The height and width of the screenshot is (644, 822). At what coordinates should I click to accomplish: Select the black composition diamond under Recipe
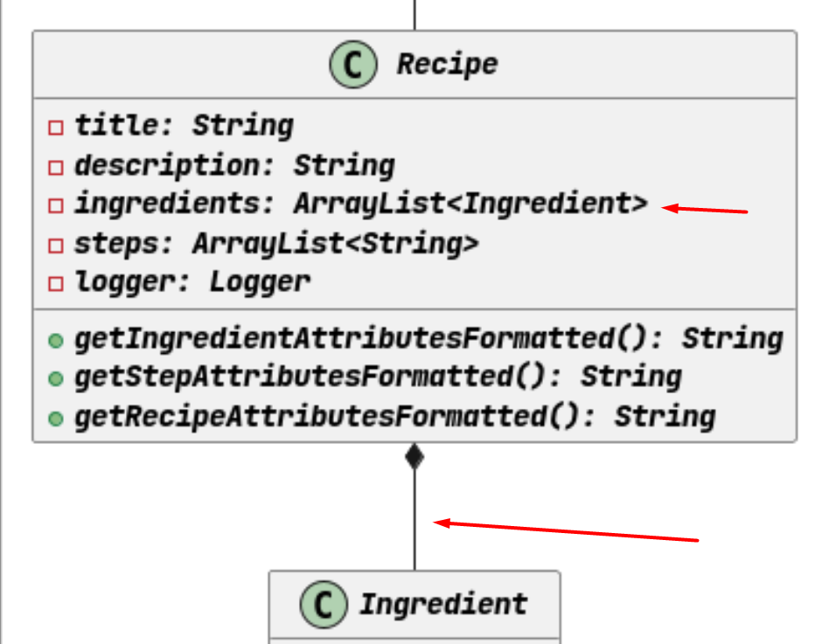414,456
